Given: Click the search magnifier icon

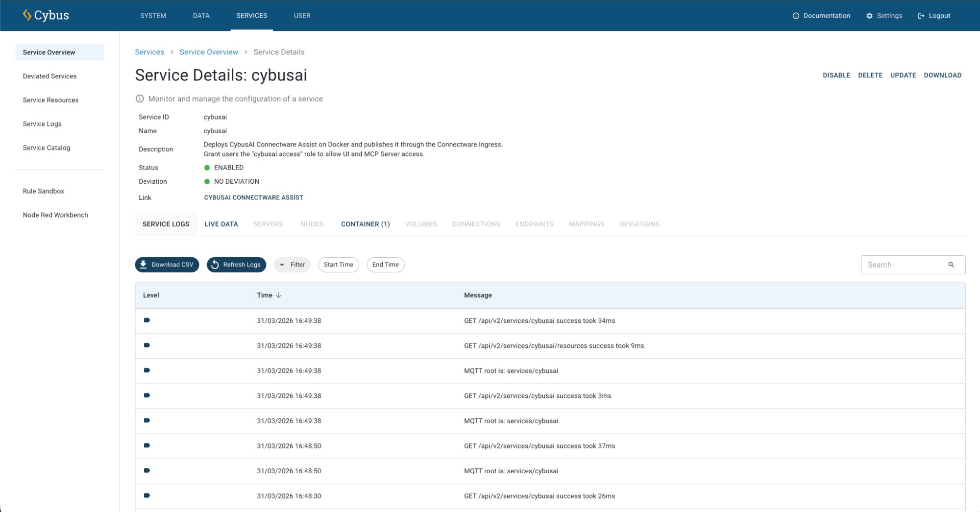Looking at the screenshot, I should [951, 265].
